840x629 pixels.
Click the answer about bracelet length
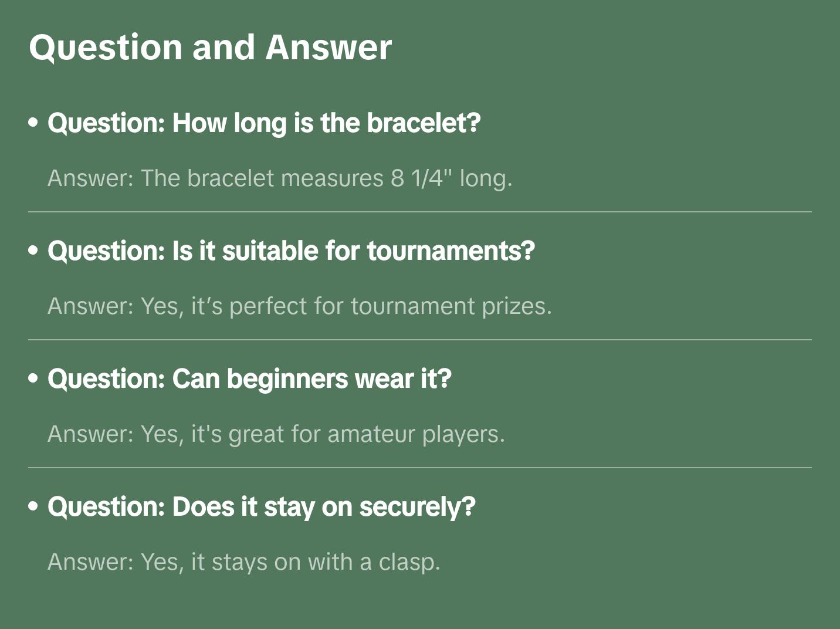tap(280, 178)
